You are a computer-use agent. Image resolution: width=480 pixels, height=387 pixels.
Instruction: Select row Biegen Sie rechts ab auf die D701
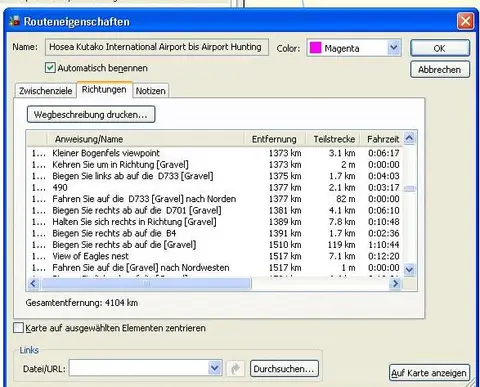(215, 210)
